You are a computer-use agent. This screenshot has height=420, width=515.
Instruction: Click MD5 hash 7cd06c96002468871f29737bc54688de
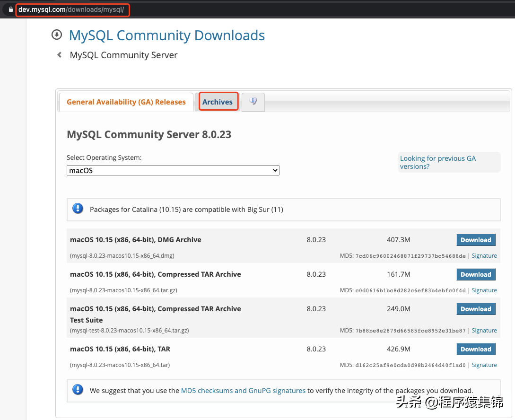[410, 256]
